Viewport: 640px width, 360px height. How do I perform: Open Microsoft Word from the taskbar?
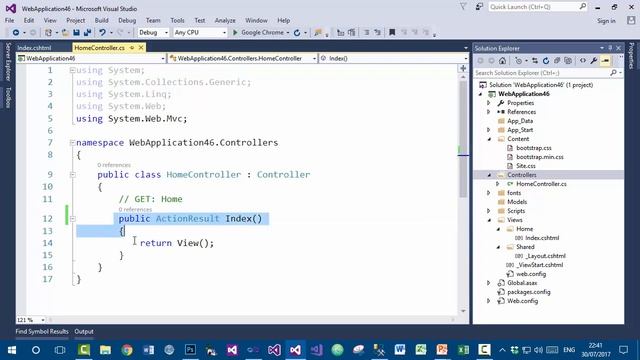coord(400,350)
